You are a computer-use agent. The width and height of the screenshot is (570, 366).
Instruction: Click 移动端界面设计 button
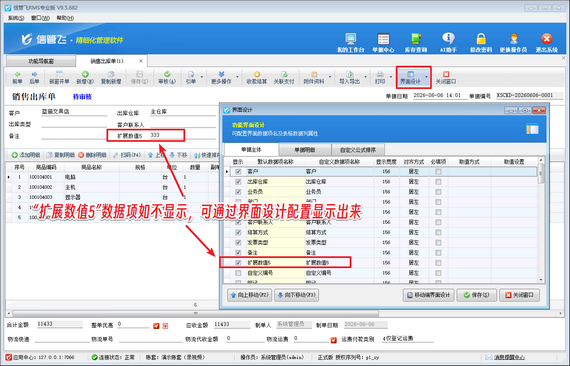click(429, 295)
